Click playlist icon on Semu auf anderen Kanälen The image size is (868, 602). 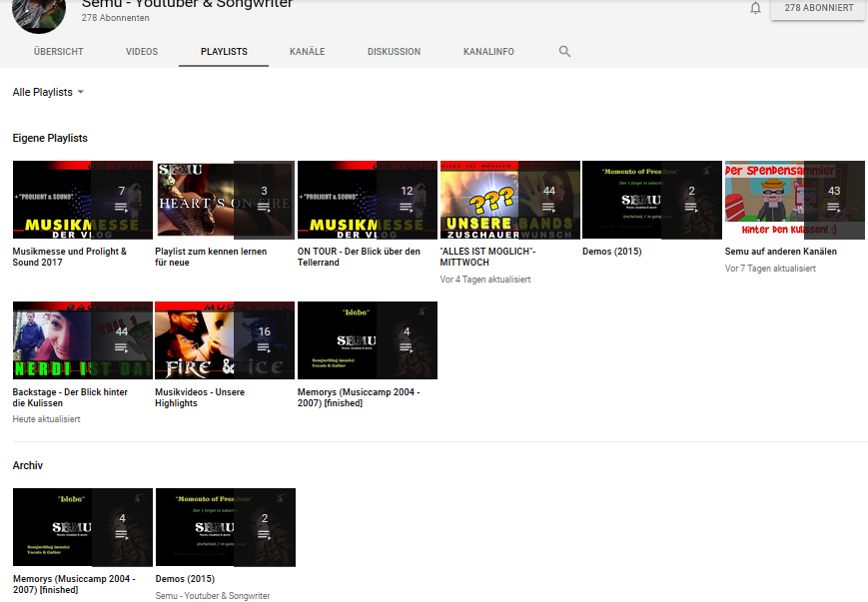tap(834, 208)
